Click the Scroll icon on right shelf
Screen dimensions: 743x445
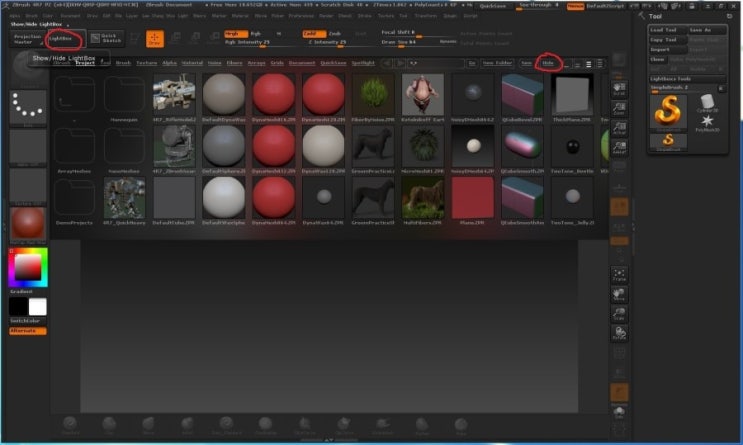[x=619, y=89]
